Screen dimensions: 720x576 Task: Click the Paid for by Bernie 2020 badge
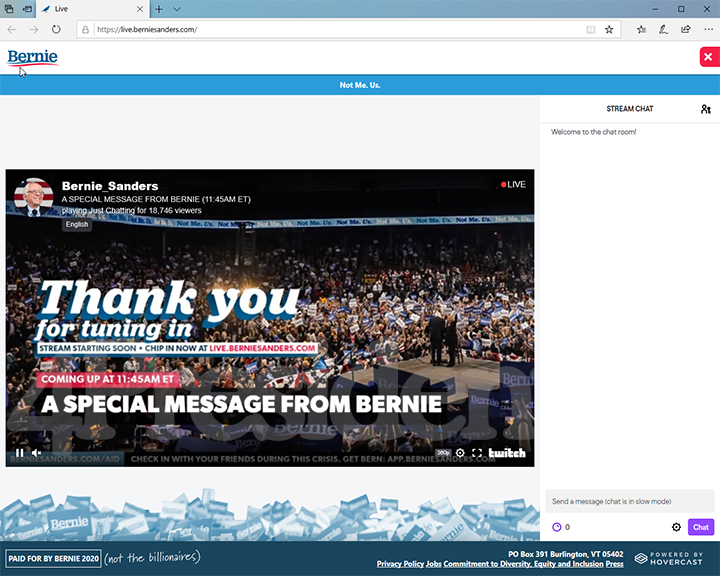point(54,559)
